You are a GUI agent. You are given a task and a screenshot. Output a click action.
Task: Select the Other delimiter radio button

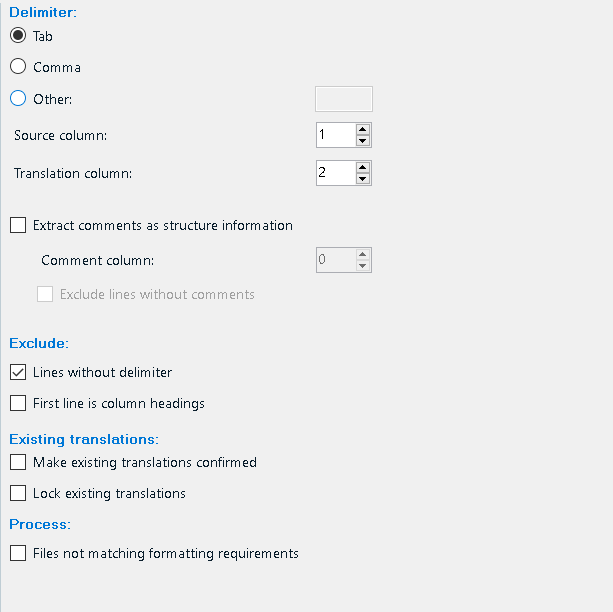pos(18,99)
